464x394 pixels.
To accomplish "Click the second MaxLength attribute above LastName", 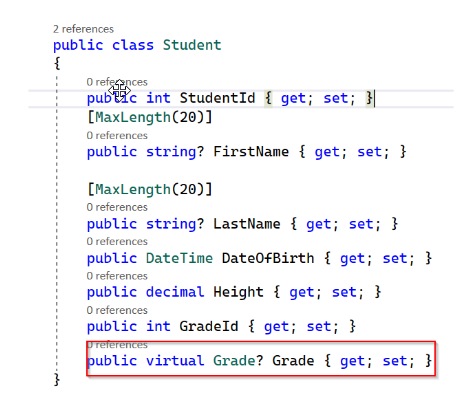I will 133,190.
